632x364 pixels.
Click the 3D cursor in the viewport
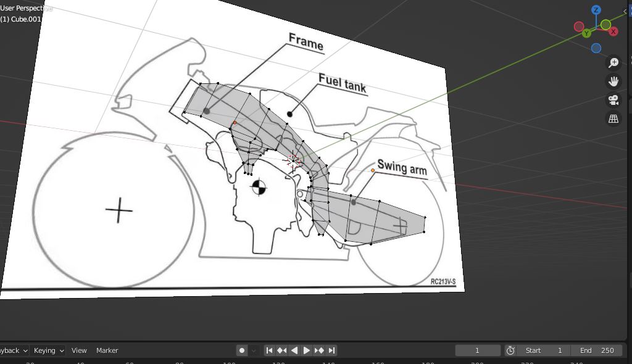(293, 161)
